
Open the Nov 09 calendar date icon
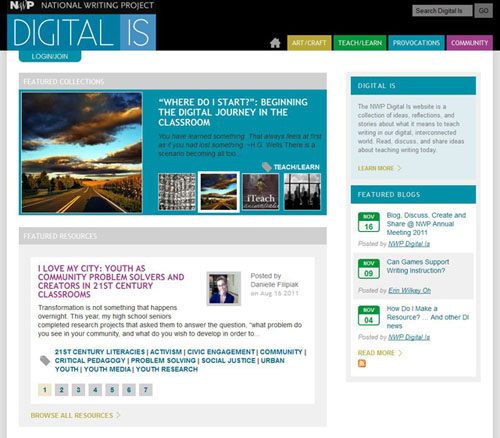pyautogui.click(x=369, y=269)
